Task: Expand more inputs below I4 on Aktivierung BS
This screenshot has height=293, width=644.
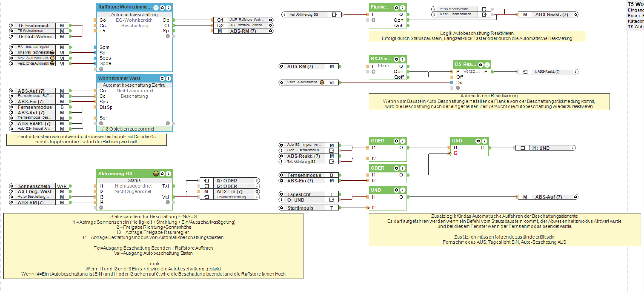Action: click(x=101, y=208)
